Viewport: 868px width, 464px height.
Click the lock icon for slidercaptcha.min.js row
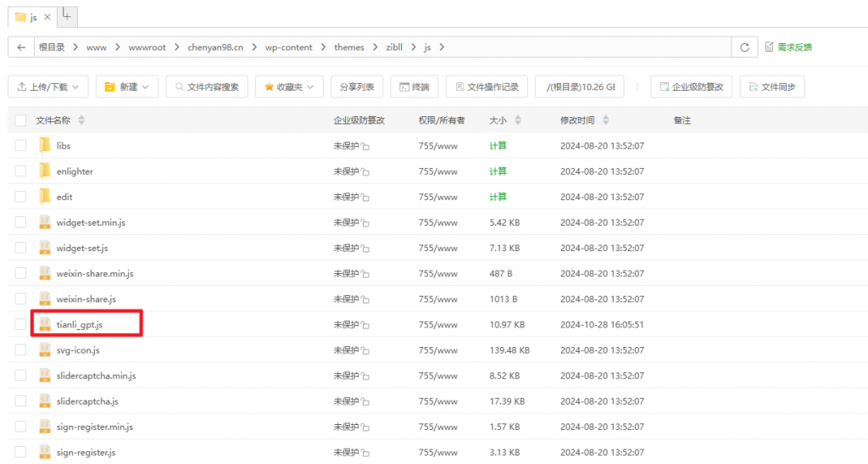point(365,376)
